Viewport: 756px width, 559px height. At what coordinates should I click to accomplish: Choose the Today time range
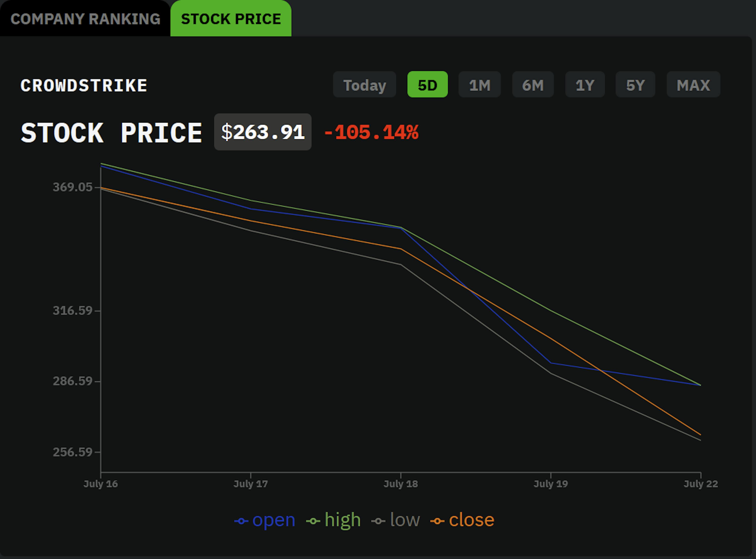click(364, 85)
